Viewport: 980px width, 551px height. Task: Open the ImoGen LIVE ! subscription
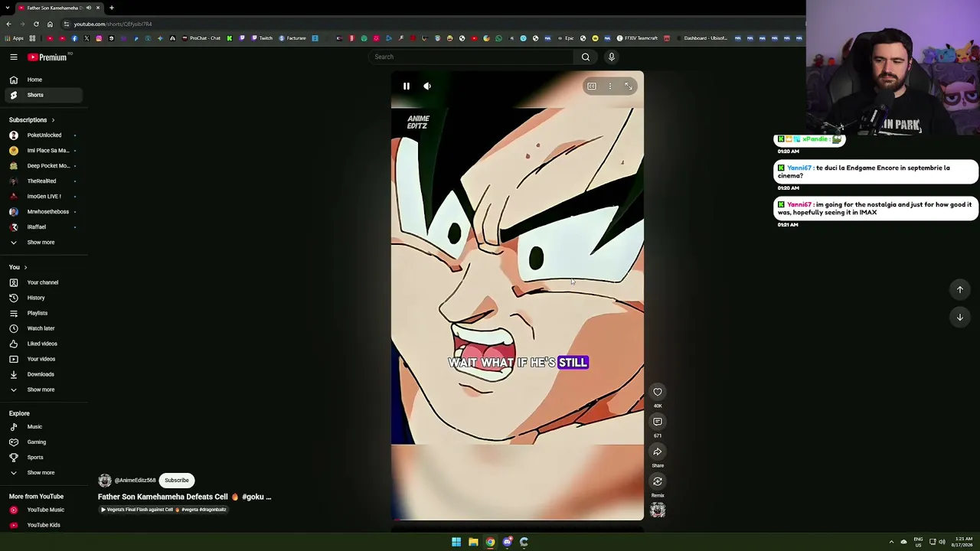43,197
